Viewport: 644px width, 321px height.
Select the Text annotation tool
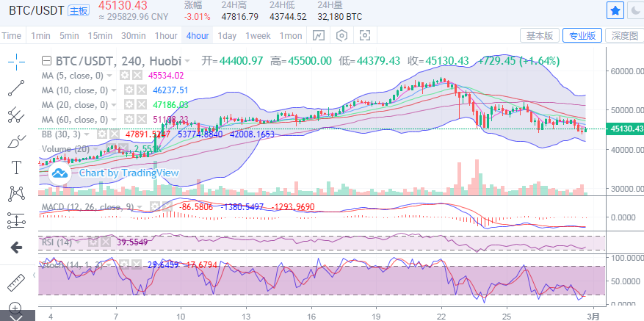pos(16,167)
